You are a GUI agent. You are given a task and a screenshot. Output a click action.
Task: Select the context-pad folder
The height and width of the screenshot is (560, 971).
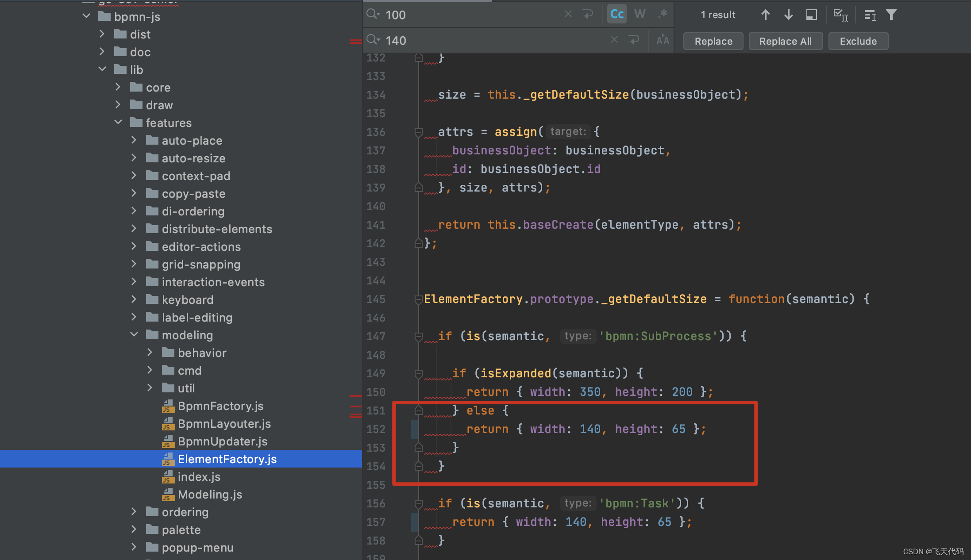196,176
